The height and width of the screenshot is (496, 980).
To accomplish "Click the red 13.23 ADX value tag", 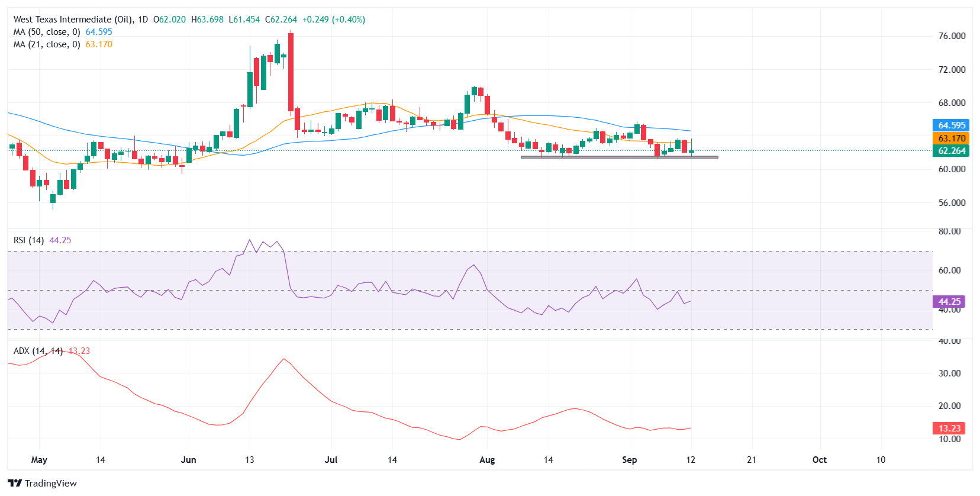I will point(949,428).
